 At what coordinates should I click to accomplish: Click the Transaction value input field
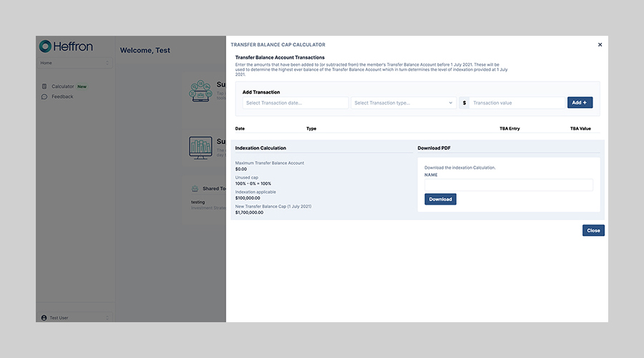pyautogui.click(x=517, y=103)
